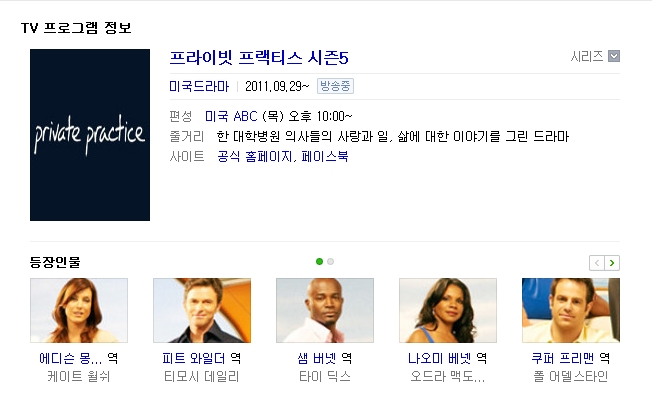Click the 폴 어델스타인 cast photo

[x=571, y=311]
